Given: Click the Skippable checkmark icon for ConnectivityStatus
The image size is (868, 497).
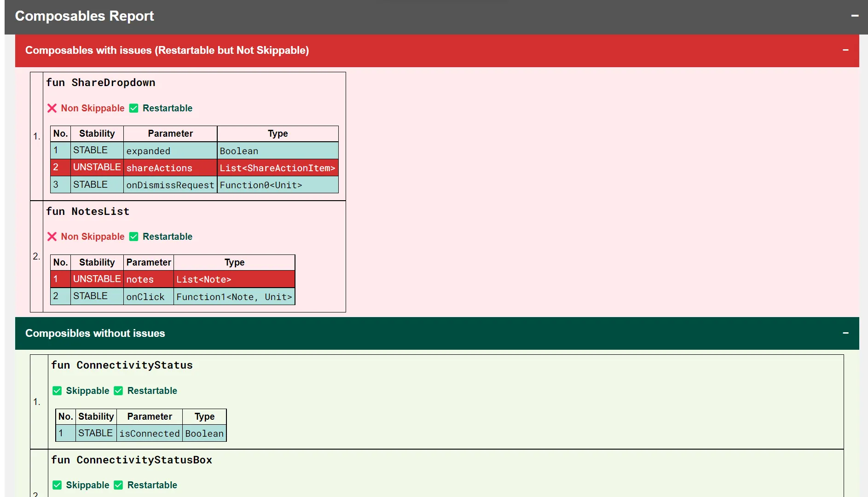Looking at the screenshot, I should click(57, 390).
